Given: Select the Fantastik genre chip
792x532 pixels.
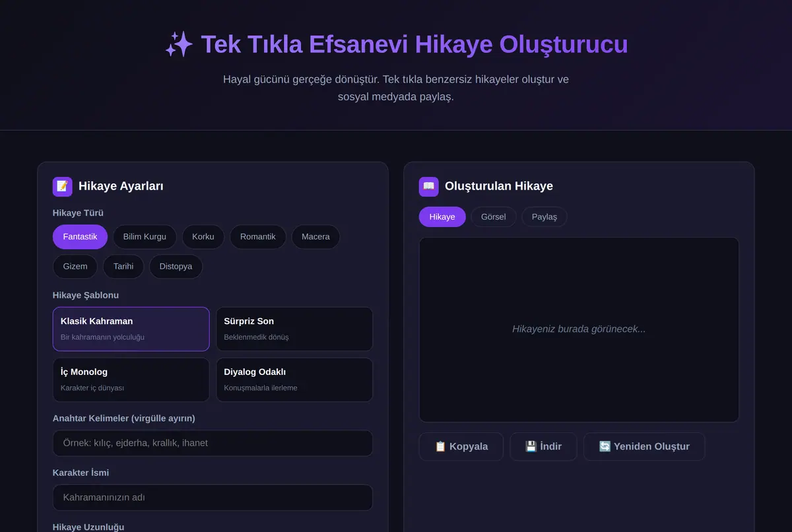Looking at the screenshot, I should coord(80,237).
